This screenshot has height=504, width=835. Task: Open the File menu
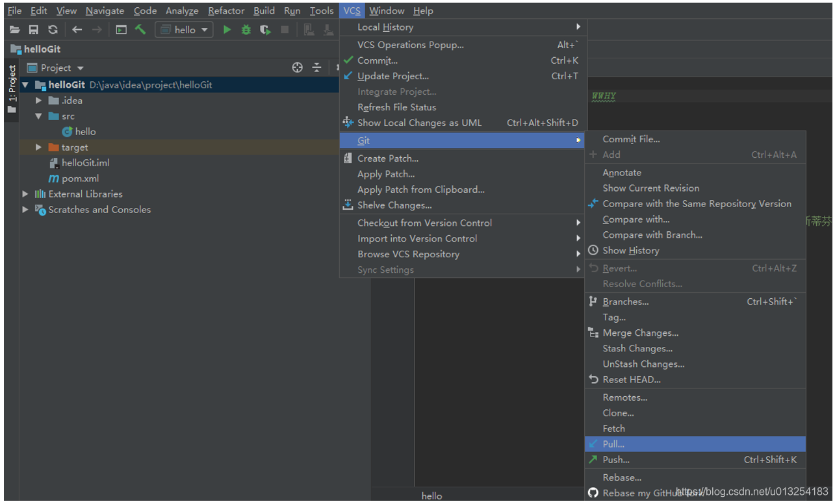14,11
